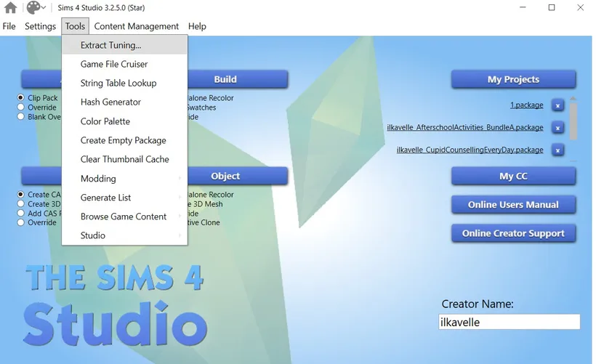
Task: Maximize the Sims 4 Studio window
Action: pyautogui.click(x=552, y=7)
